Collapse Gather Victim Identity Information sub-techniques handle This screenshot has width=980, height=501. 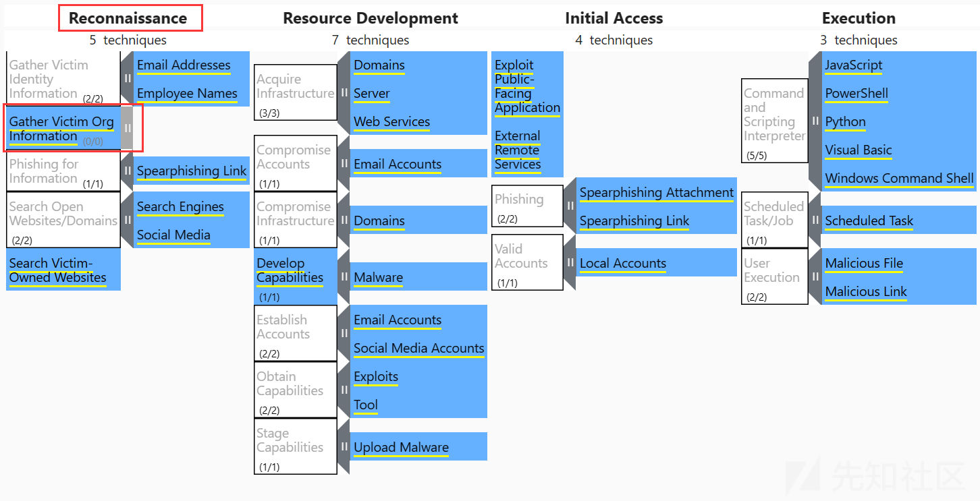click(127, 79)
